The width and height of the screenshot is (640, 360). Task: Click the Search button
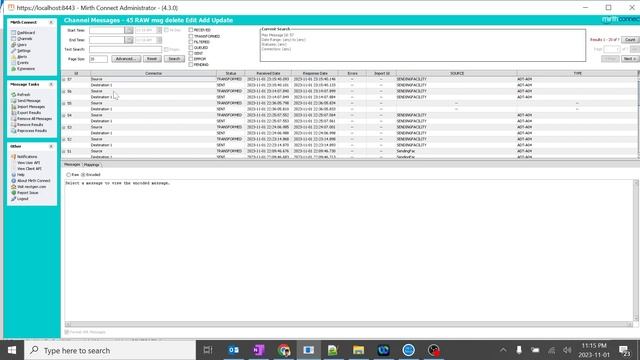pyautogui.click(x=174, y=59)
